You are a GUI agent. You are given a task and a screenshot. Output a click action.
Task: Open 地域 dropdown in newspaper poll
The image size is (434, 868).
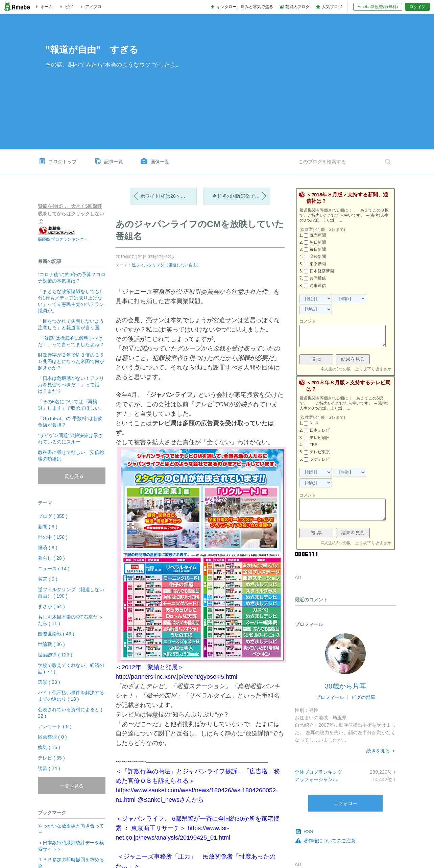[x=316, y=309]
